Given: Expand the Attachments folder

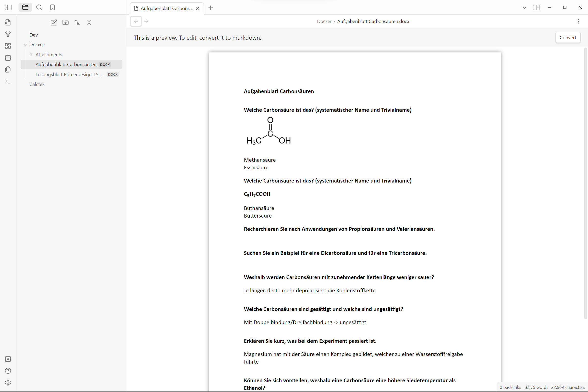Looking at the screenshot, I should 31,54.
